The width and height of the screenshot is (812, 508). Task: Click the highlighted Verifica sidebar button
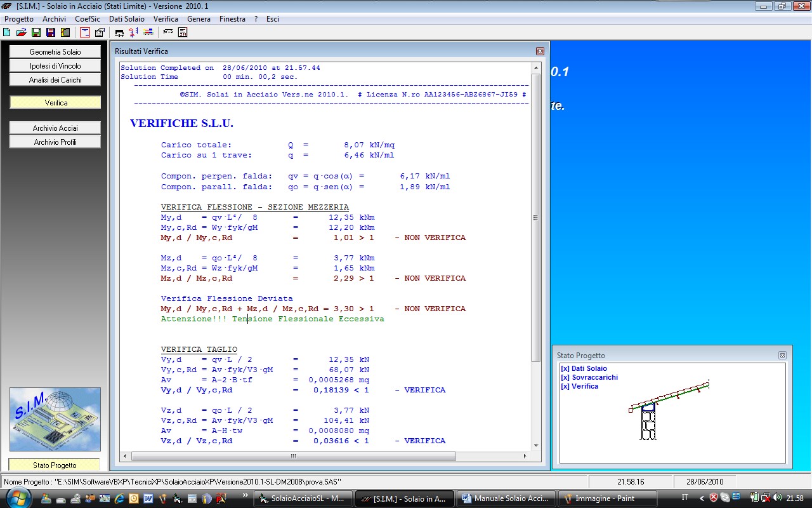click(x=55, y=102)
